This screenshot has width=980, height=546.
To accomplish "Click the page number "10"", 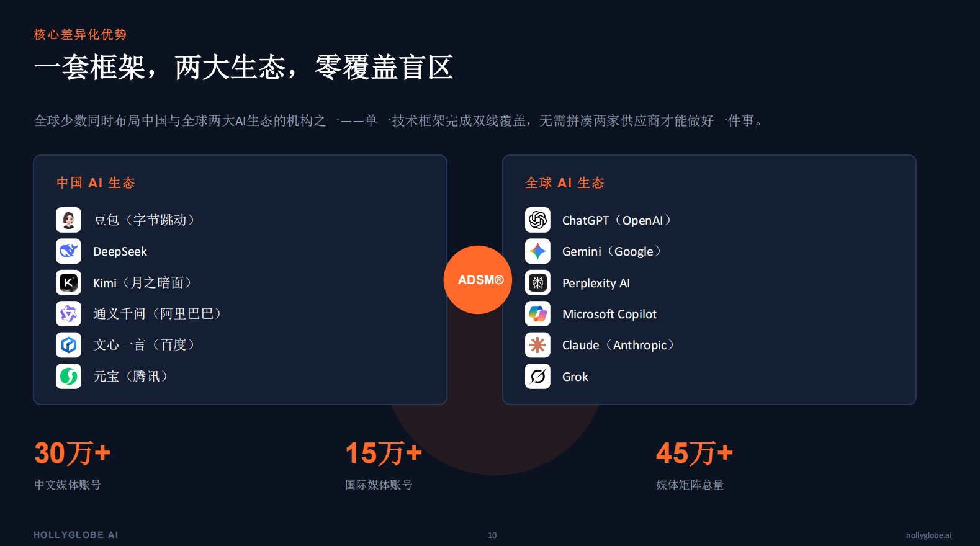I will [x=492, y=535].
